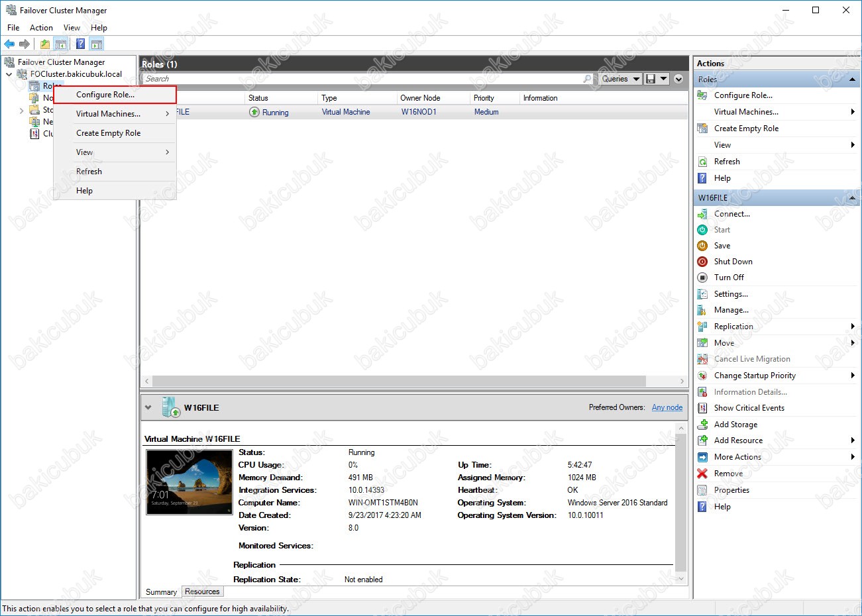Sort by the Owner Node column header
862x616 pixels.
(434, 98)
